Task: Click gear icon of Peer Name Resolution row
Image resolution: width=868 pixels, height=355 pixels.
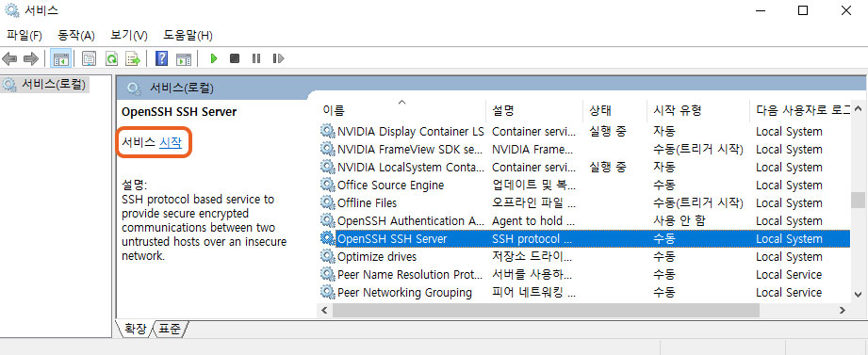Action: tap(328, 274)
